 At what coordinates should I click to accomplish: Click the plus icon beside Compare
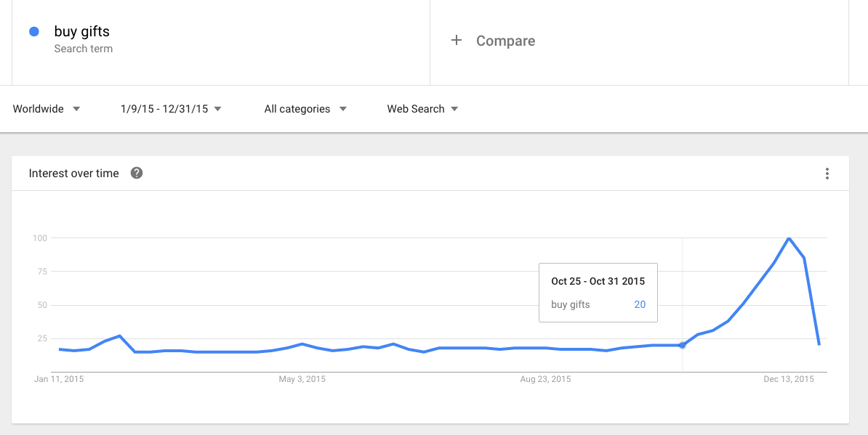456,41
